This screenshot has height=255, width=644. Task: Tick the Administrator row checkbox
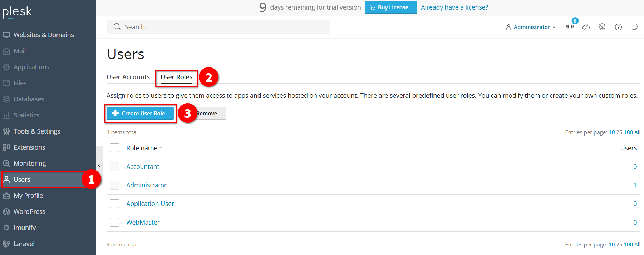click(x=114, y=185)
